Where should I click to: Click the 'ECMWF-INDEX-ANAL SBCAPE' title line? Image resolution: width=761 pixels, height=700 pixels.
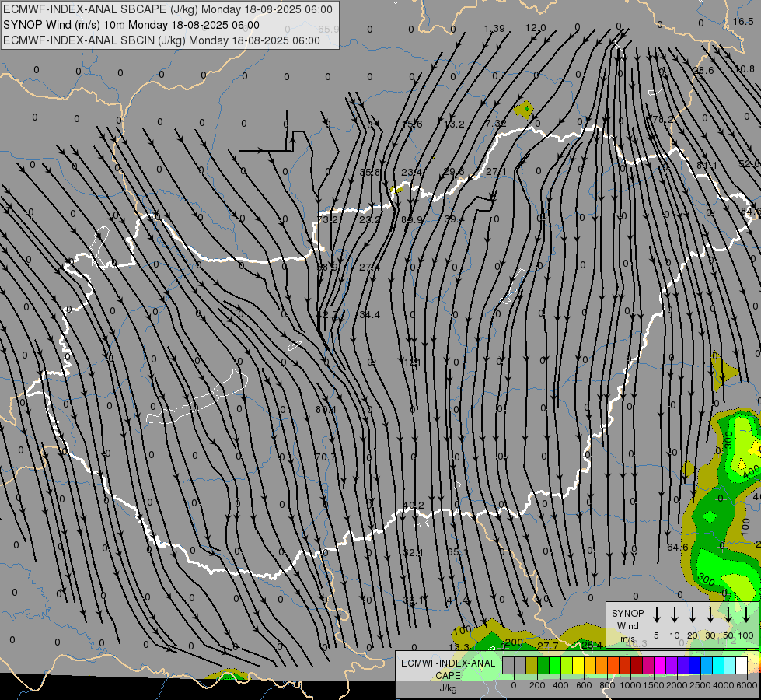point(168,9)
